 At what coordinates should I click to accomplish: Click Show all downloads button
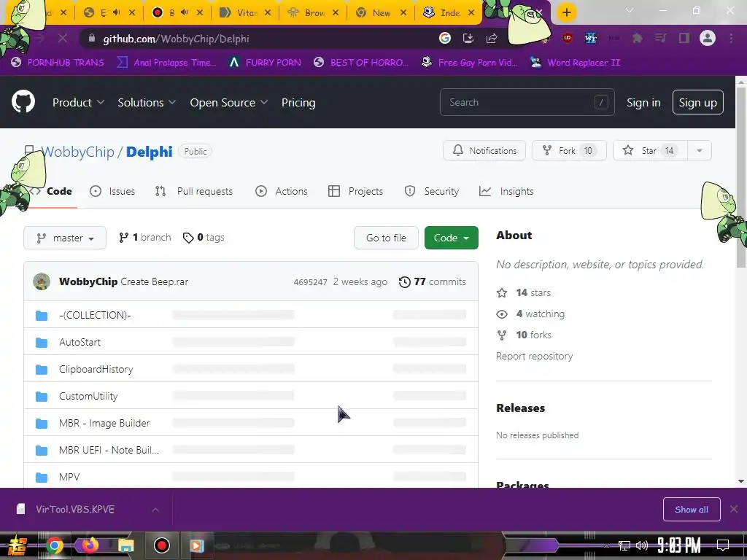pos(692,510)
